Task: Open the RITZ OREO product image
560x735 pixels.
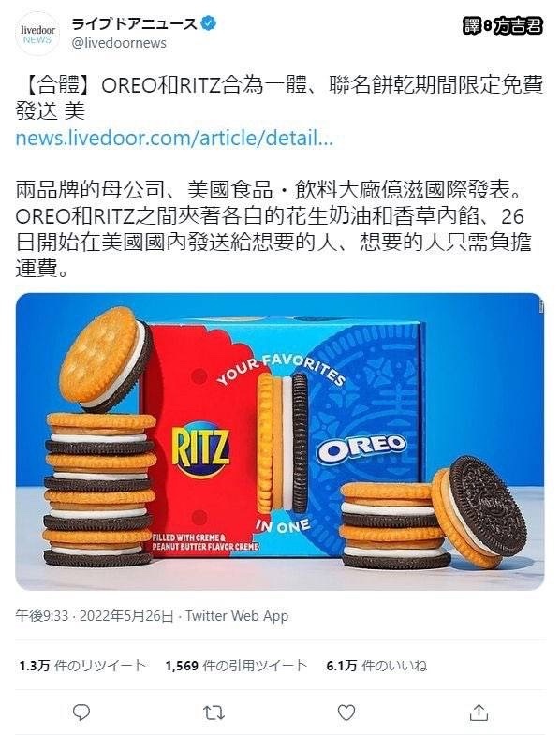Action: (x=279, y=441)
